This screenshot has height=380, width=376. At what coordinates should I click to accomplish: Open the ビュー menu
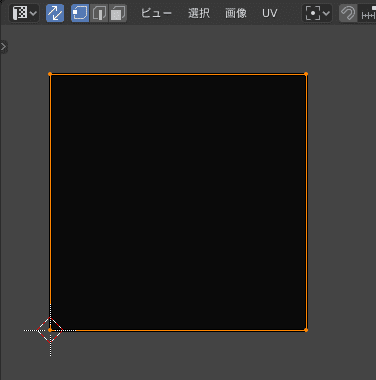point(156,13)
